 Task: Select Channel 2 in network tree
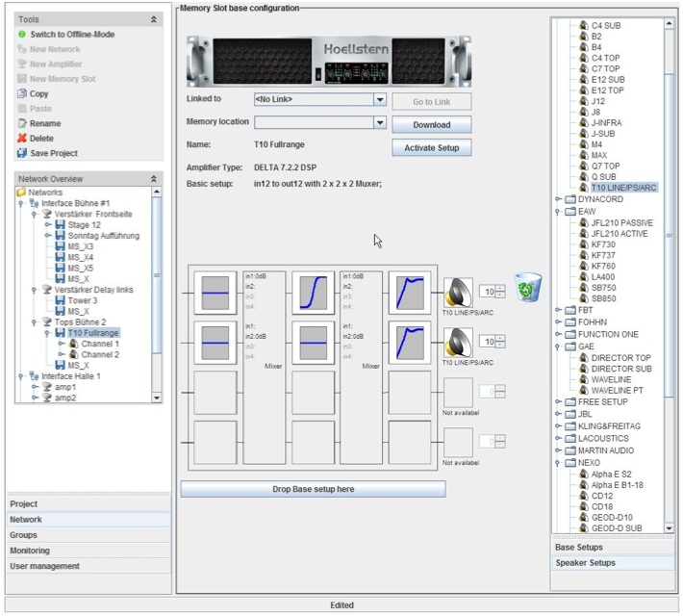coord(100,355)
